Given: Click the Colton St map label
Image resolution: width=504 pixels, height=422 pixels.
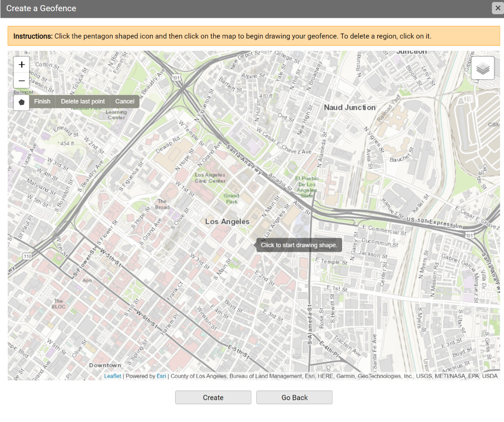Looking at the screenshot, I should [47, 65].
